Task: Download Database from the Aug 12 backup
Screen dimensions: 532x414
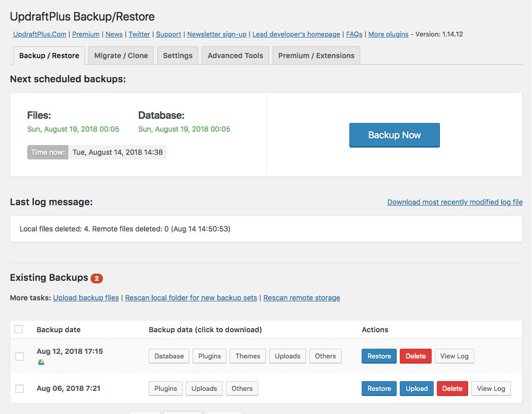Action: [x=169, y=356]
